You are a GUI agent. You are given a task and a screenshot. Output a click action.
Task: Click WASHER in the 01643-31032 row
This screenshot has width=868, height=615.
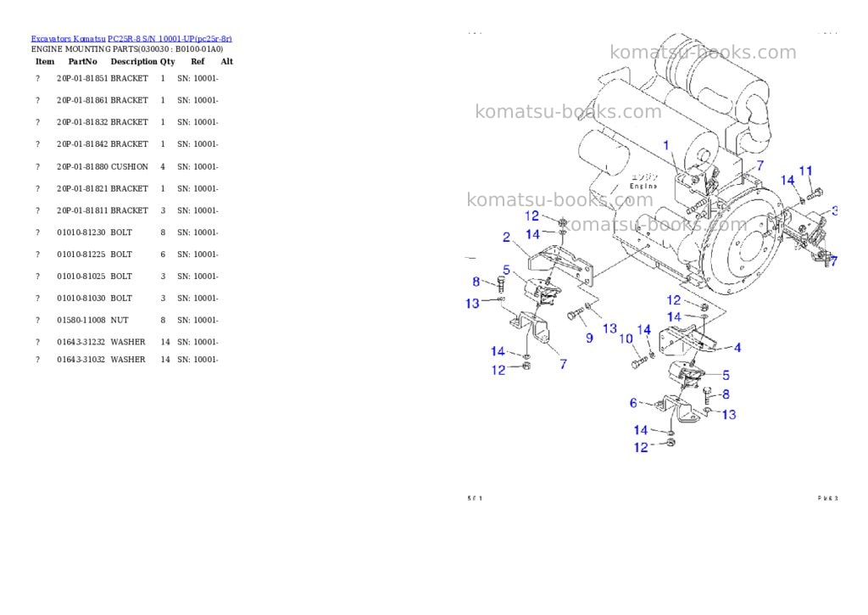pos(128,360)
